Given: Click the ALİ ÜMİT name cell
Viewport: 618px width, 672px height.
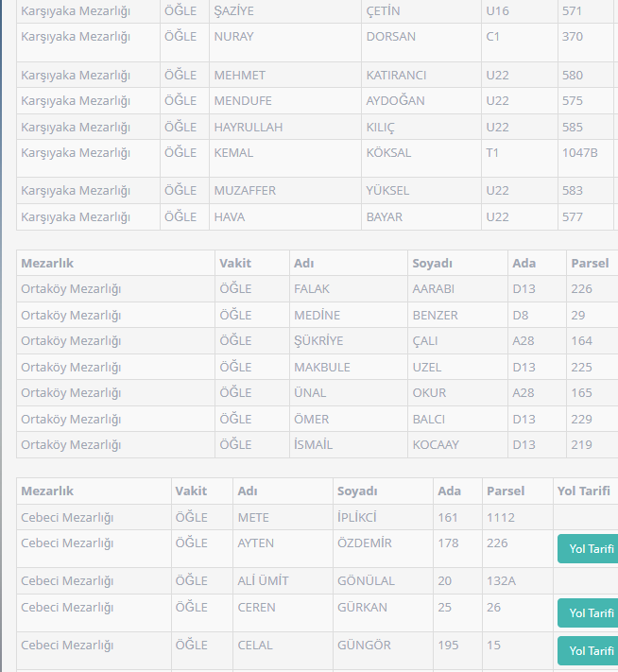Looking at the screenshot, I should point(263,580).
